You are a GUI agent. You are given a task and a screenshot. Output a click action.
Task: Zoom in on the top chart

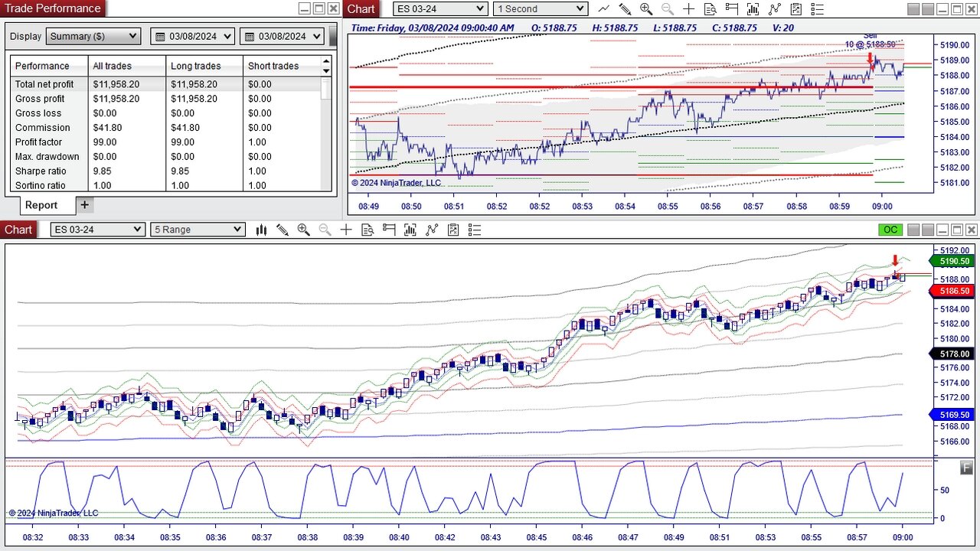tap(646, 9)
